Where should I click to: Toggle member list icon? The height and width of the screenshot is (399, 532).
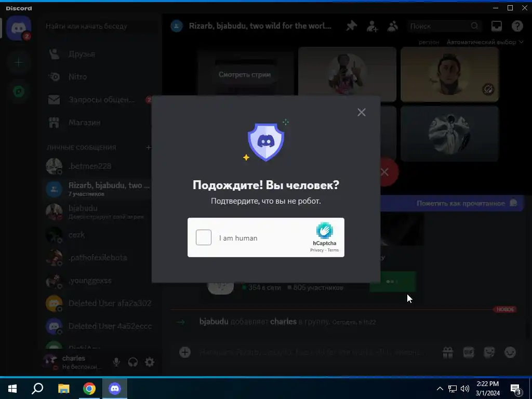[x=393, y=26]
